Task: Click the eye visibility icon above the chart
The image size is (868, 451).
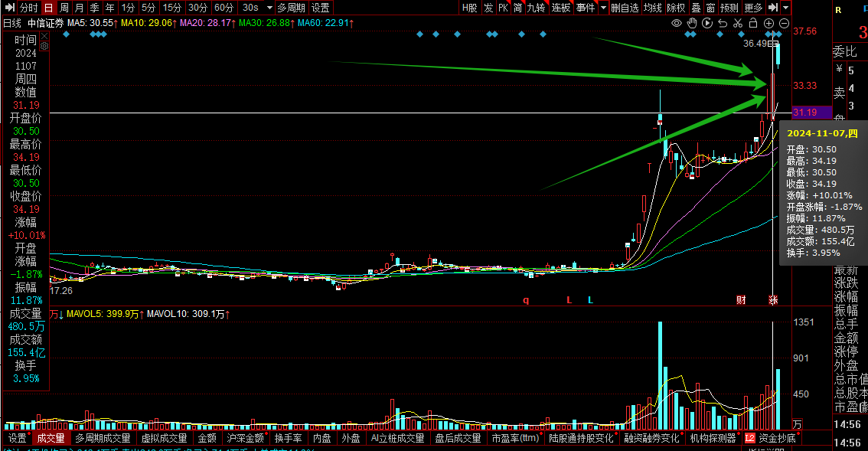Action: point(677,23)
